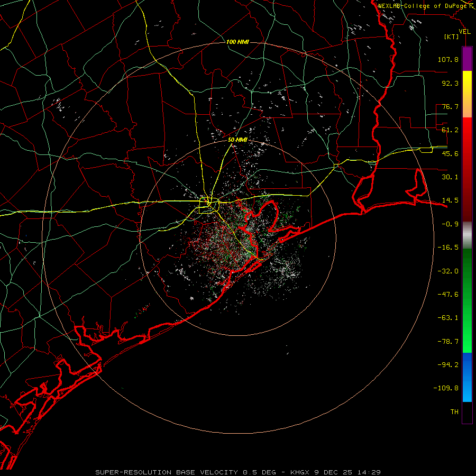Click the -32.0 velocity scale value
476x476 pixels.
(x=448, y=271)
